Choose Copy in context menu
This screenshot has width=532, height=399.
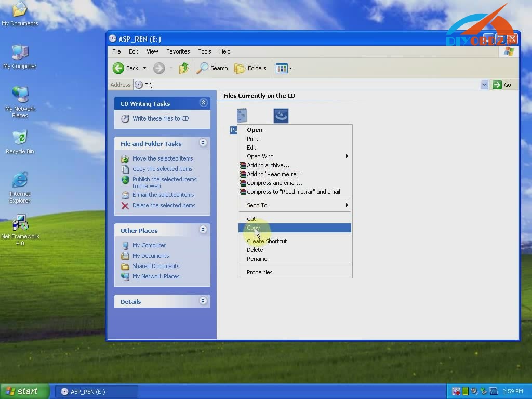click(295, 228)
